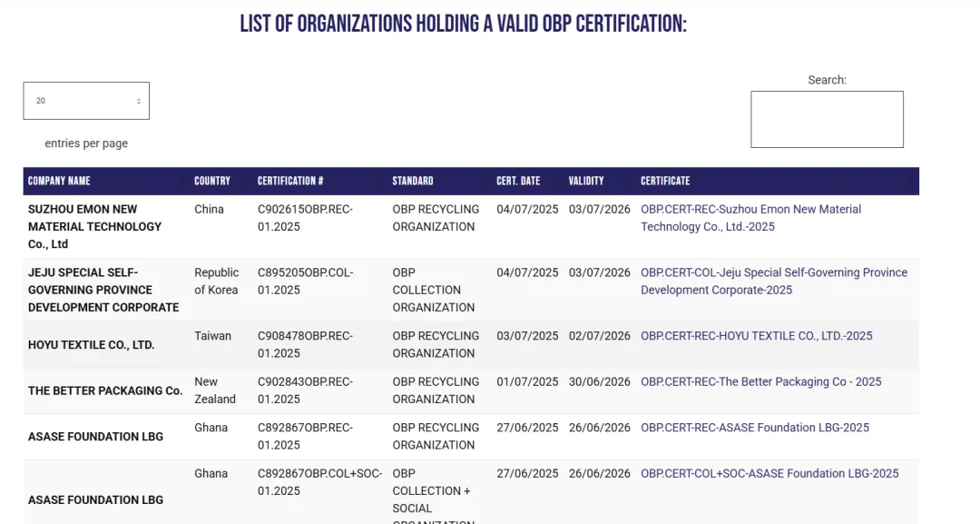Viewport: 980px width, 524px height.
Task: Open the Jeju Special Self-Governing Province certificate link
Action: [774, 281]
